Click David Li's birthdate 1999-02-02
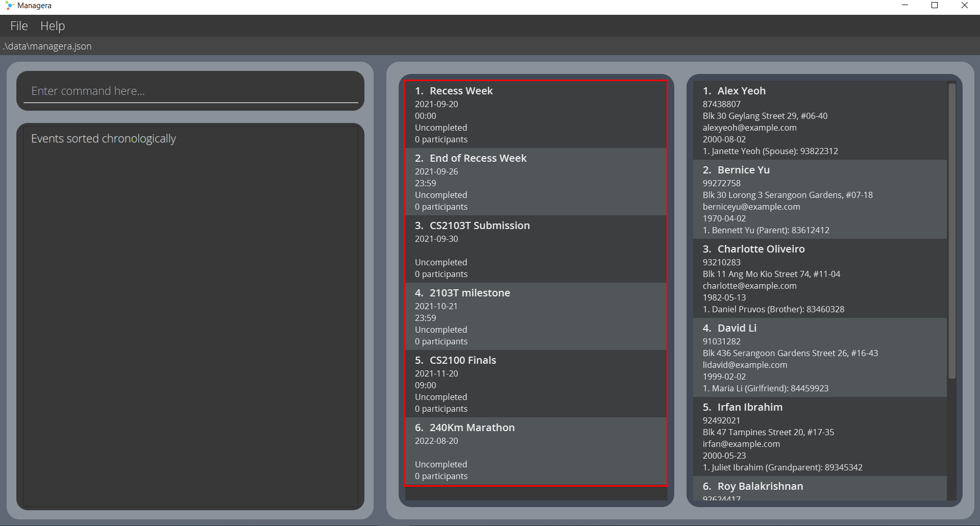Screen dimensions: 980x526 [x=724, y=377]
